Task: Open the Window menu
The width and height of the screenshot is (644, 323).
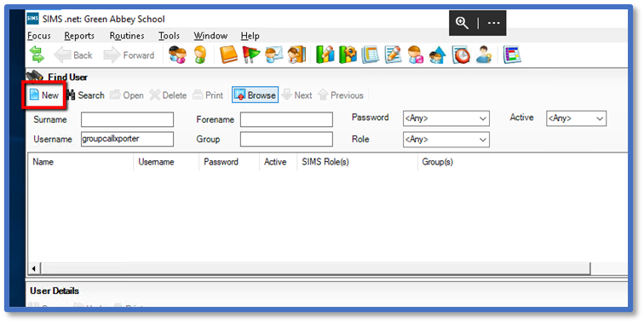Action: click(210, 36)
